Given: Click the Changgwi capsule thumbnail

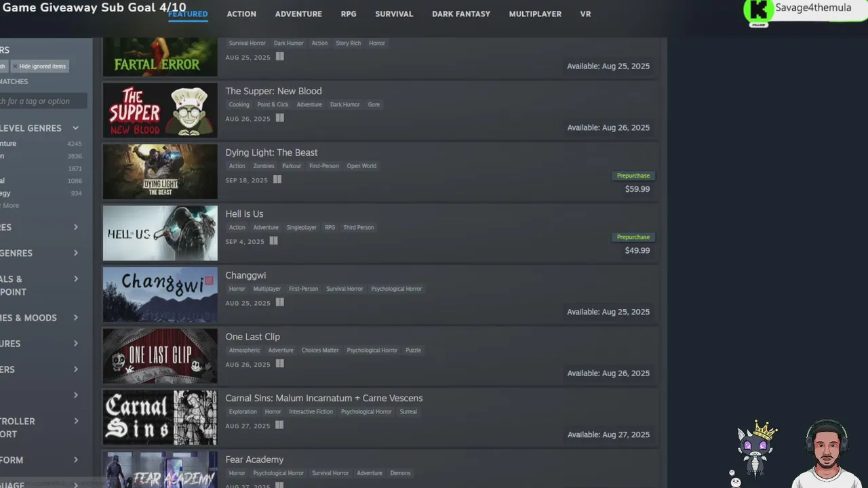Looking at the screenshot, I should click(160, 295).
